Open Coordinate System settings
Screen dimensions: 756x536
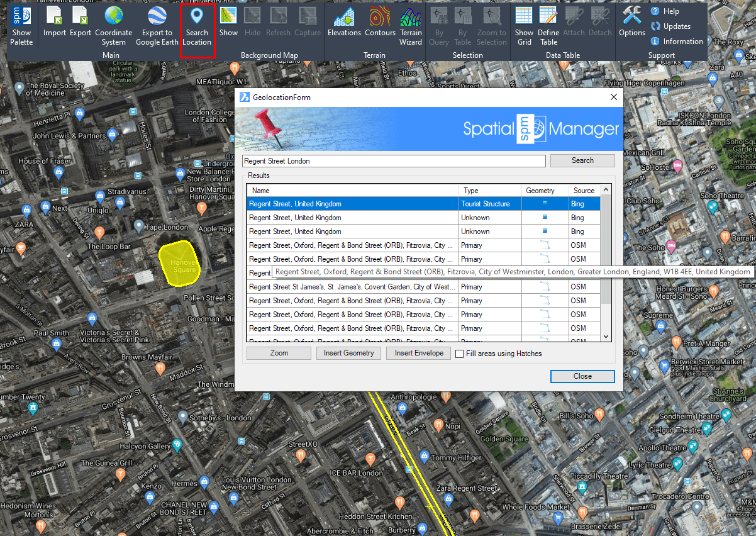point(114,26)
